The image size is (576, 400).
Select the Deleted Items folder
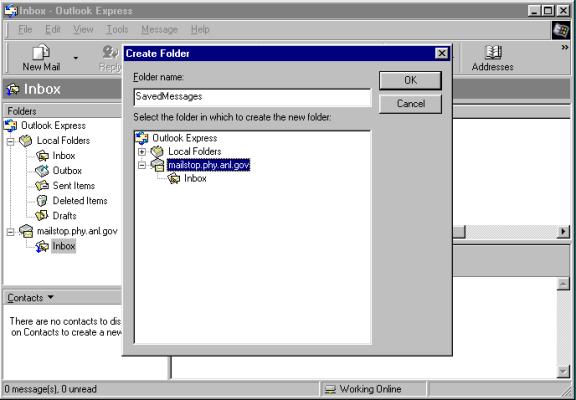[80, 201]
